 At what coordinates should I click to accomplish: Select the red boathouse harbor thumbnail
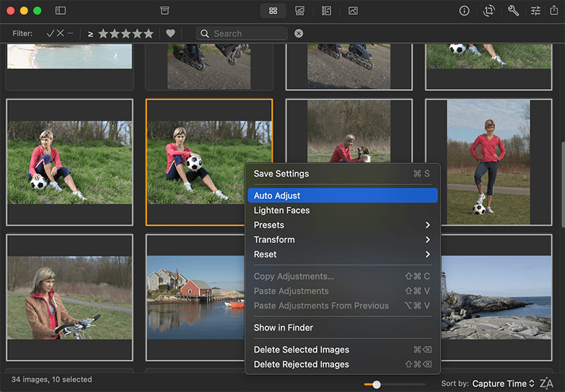coord(196,297)
